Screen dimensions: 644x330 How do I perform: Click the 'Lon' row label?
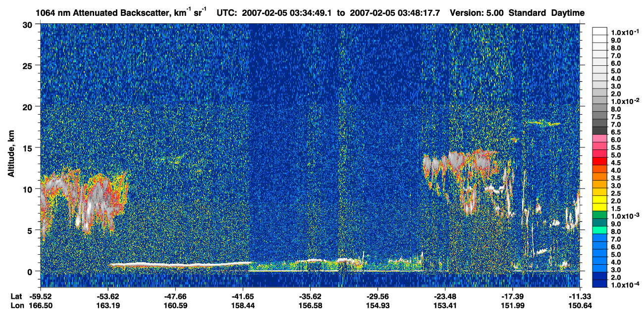point(16,305)
